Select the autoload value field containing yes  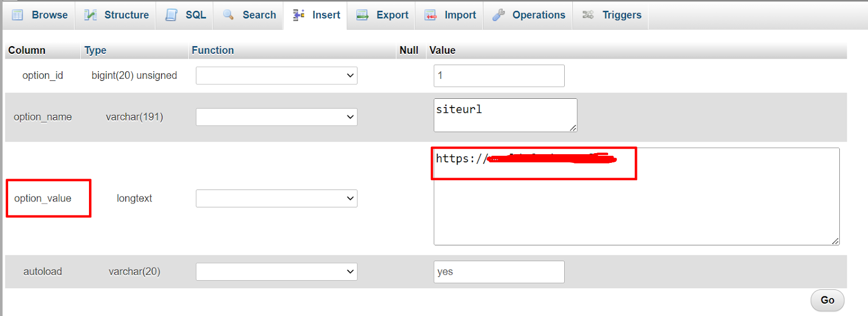click(499, 271)
